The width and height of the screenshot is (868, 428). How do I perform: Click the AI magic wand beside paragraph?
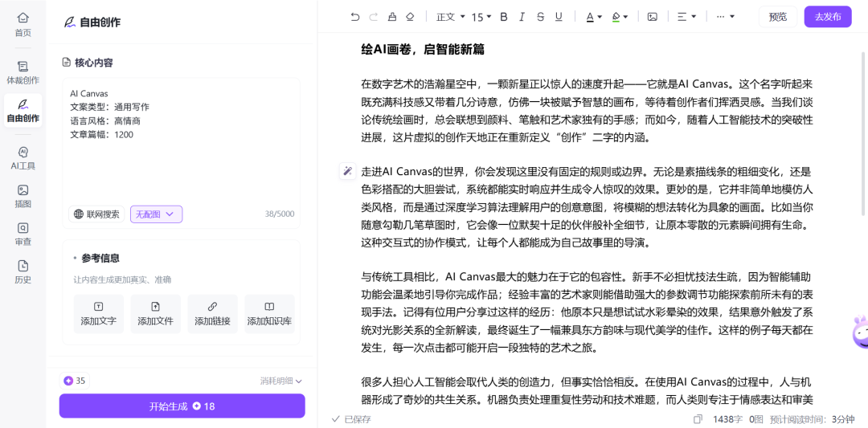(347, 171)
